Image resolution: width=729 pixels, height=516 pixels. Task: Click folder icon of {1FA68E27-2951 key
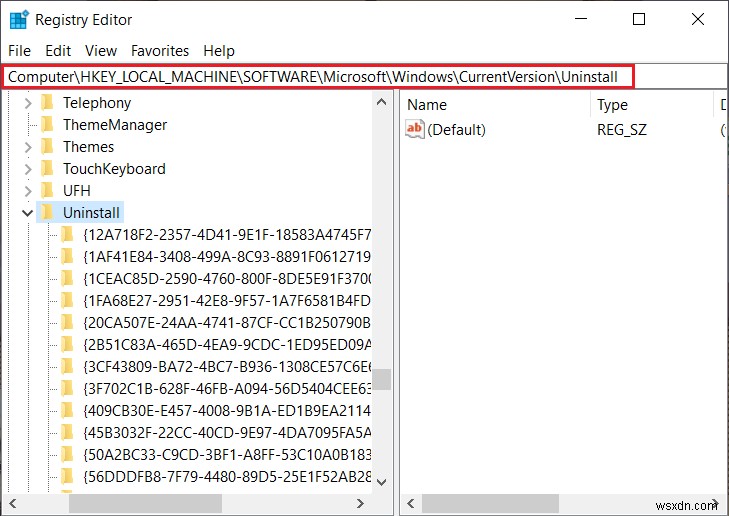[x=67, y=300]
